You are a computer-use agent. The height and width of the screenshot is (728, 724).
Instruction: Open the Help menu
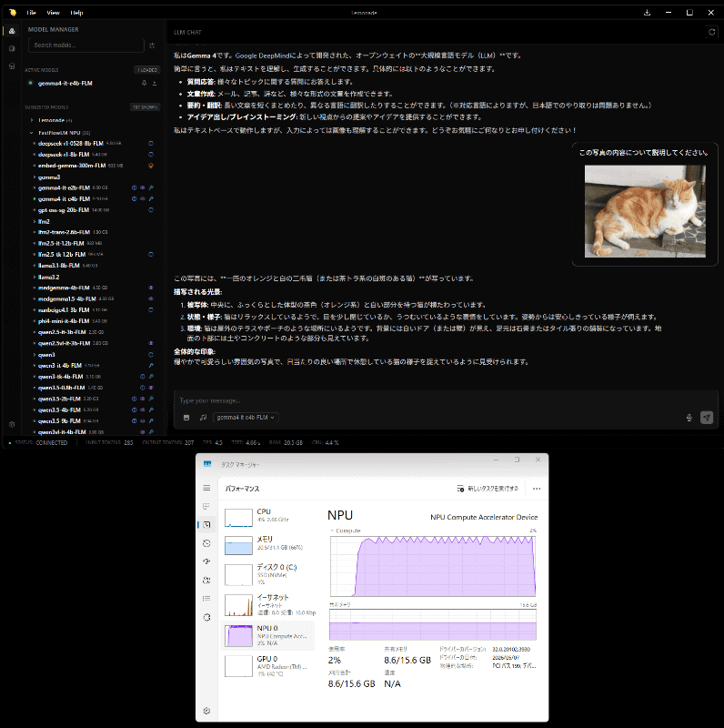click(x=76, y=13)
